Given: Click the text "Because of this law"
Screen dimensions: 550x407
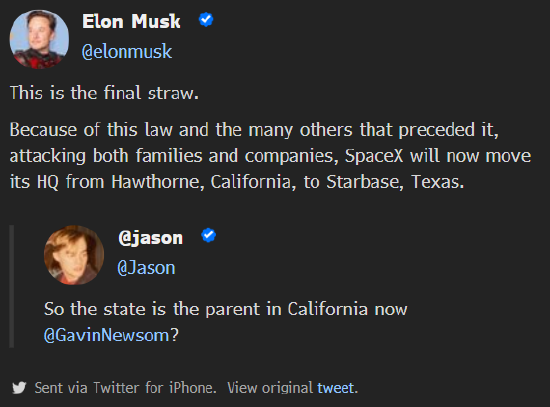Looking at the screenshot, I should pyautogui.click(x=91, y=129).
